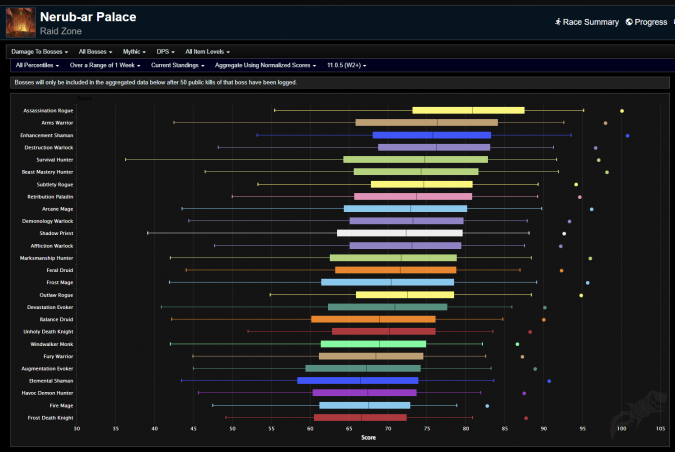Click the Fury Warrior box bar
Image resolution: width=675 pixels, height=452 pixels.
[x=371, y=356]
